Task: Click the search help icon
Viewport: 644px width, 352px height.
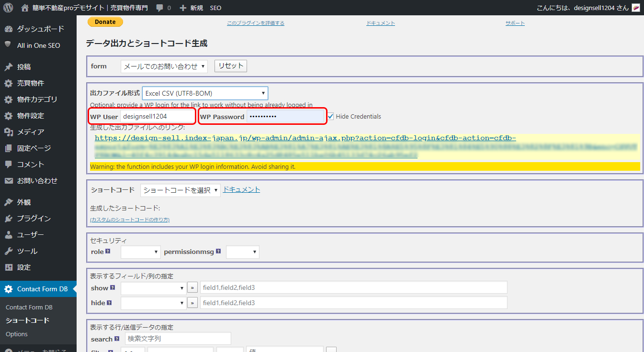Action: click(117, 339)
